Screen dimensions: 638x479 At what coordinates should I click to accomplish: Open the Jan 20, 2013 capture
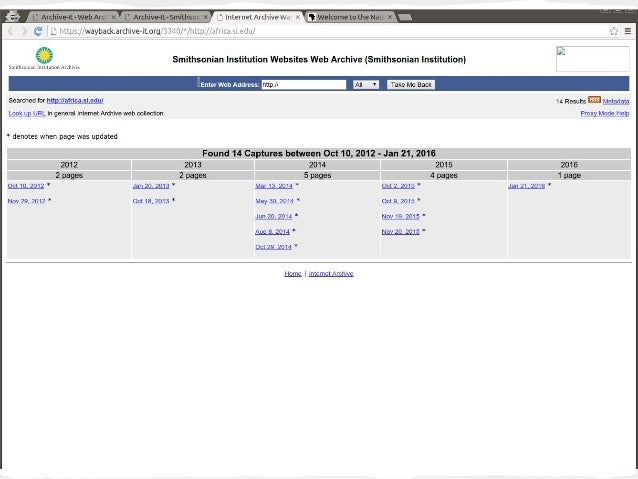(151, 186)
